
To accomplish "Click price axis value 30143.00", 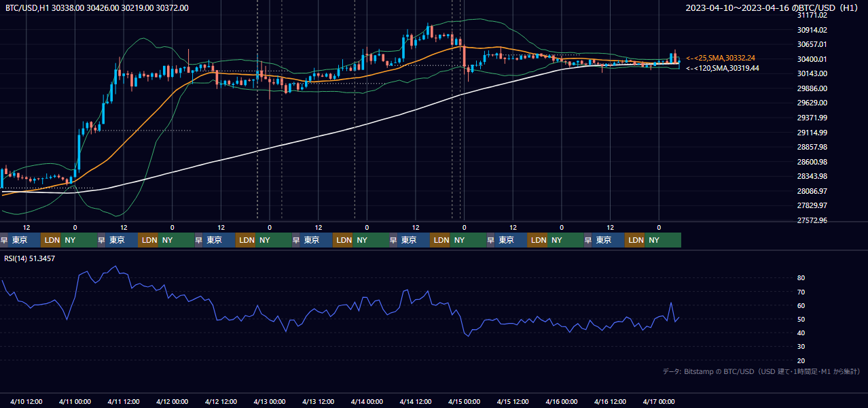I will point(812,73).
